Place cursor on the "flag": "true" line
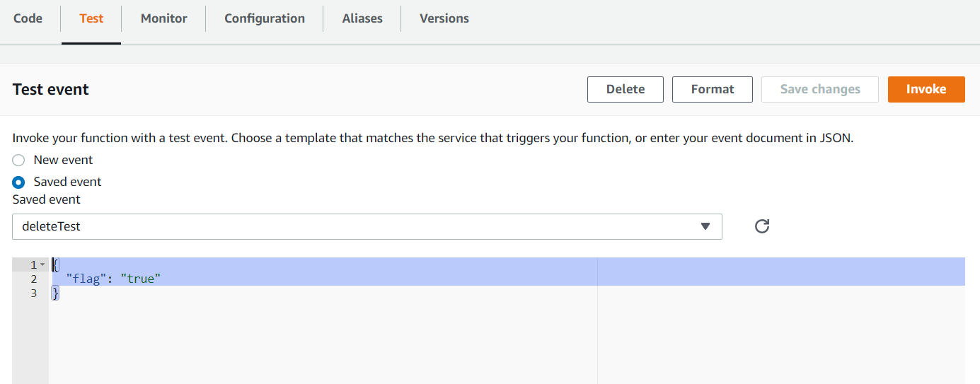The image size is (980, 384). (x=114, y=279)
